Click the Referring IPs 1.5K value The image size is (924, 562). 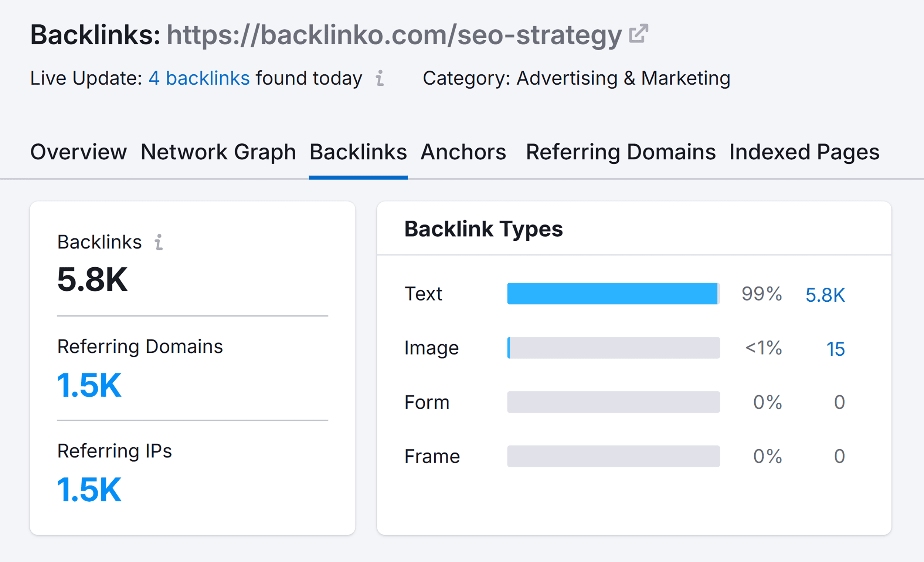click(x=89, y=489)
